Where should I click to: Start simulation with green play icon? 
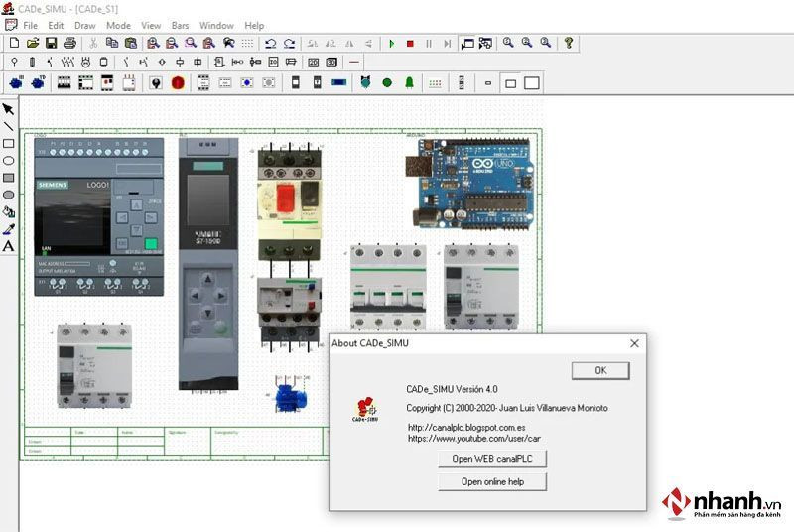pos(391,44)
